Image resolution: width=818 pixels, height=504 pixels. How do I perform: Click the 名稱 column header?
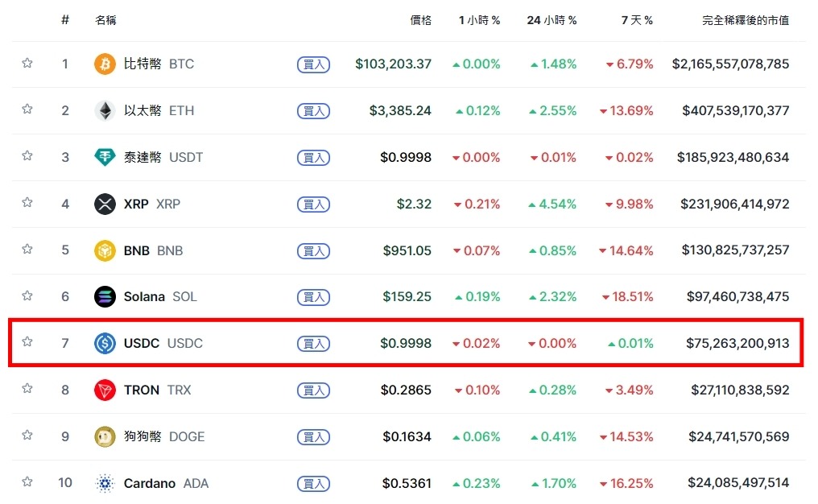(105, 20)
